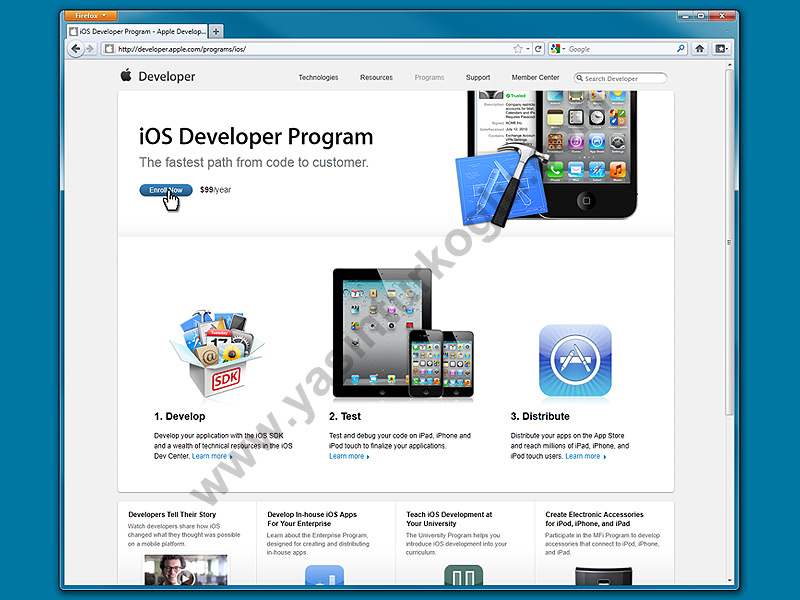Click the page icon in the address bar
The width and height of the screenshot is (800, 600).
109,49
